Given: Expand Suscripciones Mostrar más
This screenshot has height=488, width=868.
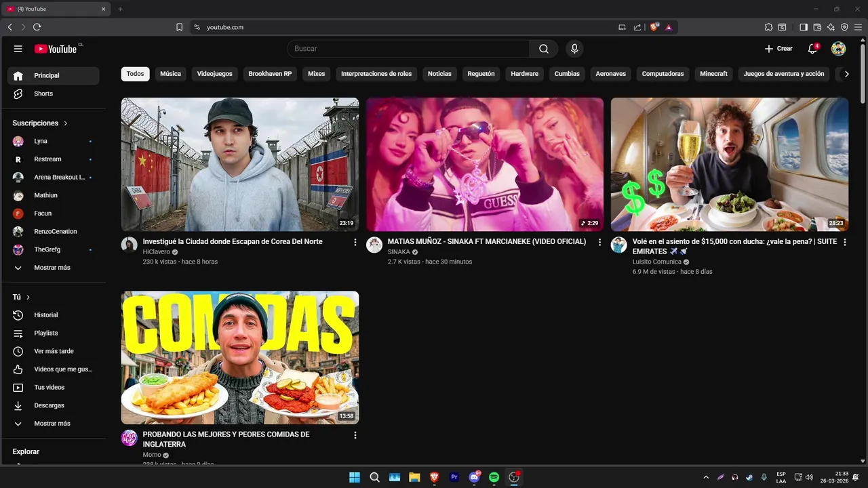Looking at the screenshot, I should tap(53, 268).
